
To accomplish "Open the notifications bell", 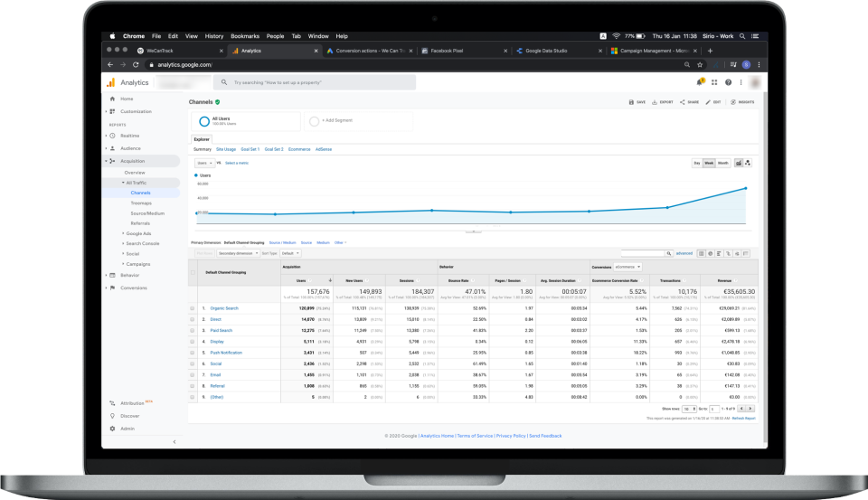I will (x=700, y=82).
